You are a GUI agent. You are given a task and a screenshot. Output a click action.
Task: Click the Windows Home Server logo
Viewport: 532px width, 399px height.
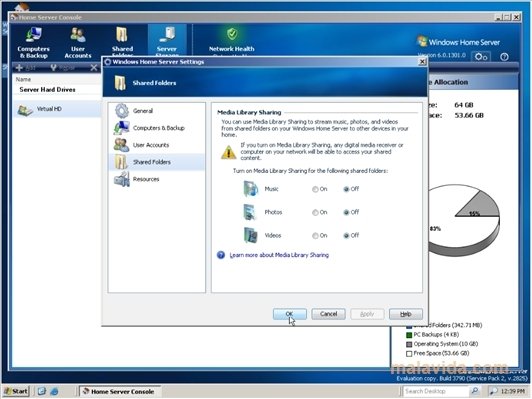coord(458,42)
